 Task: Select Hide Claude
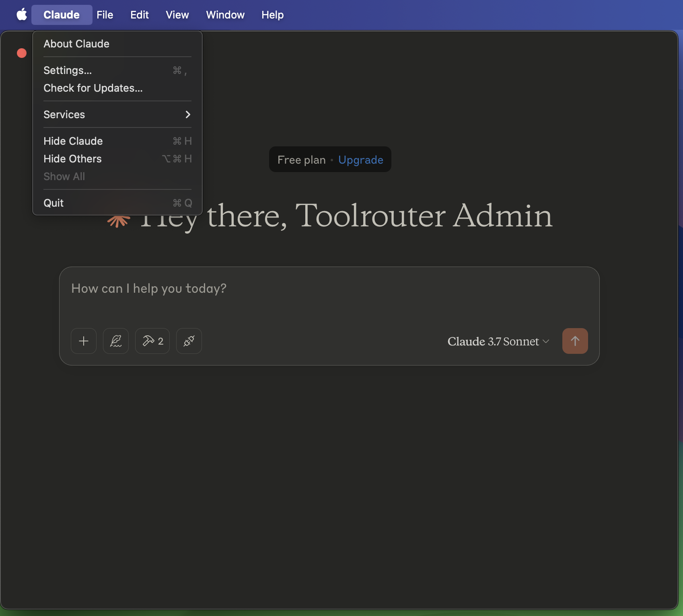click(x=117, y=141)
